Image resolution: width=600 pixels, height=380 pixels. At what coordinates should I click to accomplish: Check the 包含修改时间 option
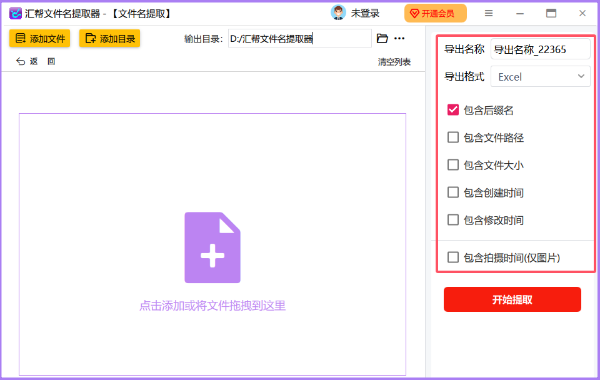click(453, 220)
